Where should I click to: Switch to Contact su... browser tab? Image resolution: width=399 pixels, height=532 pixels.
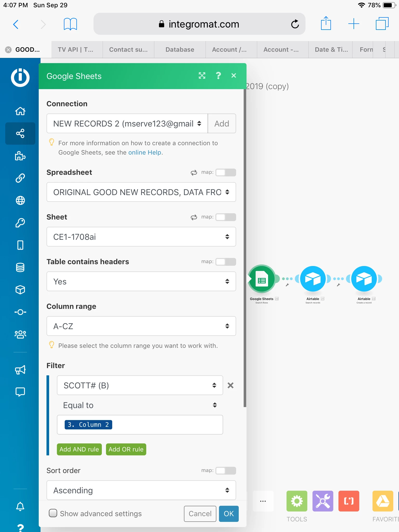click(x=128, y=50)
